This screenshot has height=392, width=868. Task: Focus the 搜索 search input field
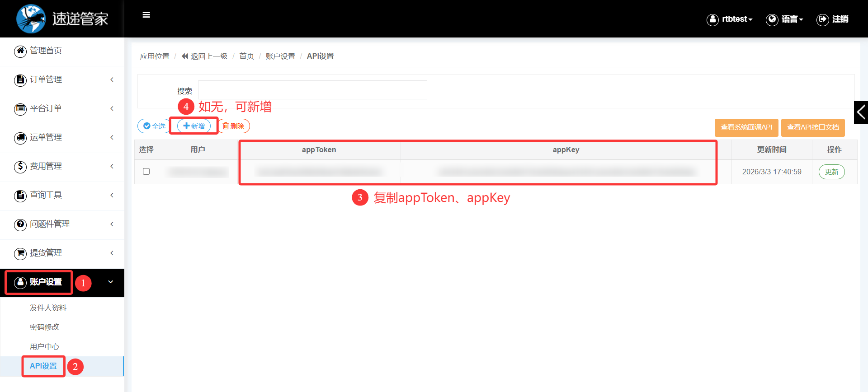click(x=312, y=90)
